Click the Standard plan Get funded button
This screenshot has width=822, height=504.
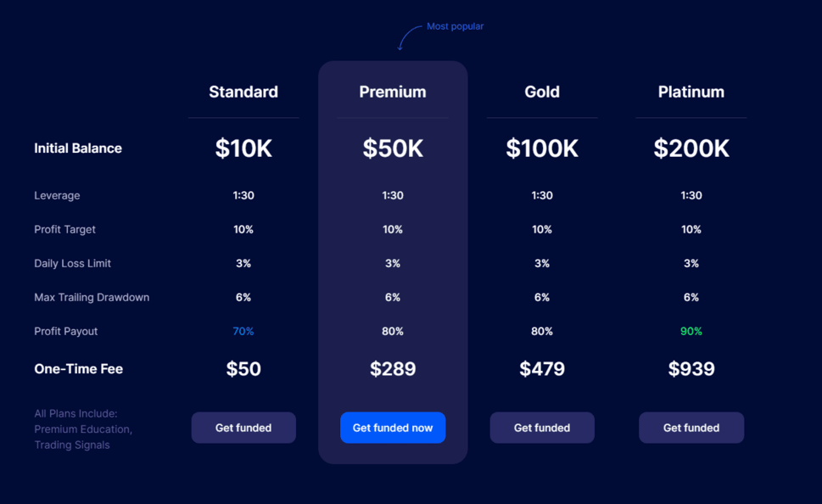point(243,428)
